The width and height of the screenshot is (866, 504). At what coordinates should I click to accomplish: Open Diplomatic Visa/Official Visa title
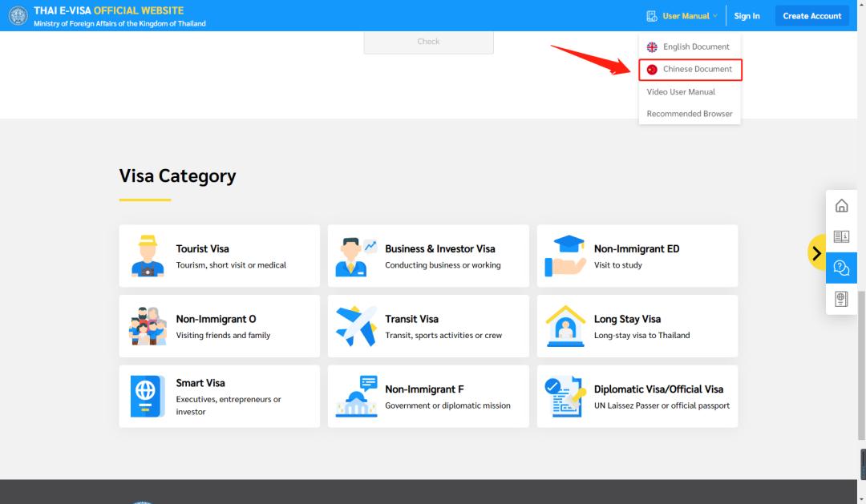(x=658, y=389)
